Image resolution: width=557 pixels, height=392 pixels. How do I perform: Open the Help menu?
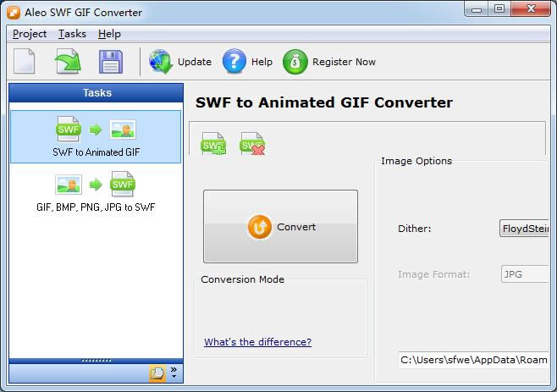(x=109, y=34)
